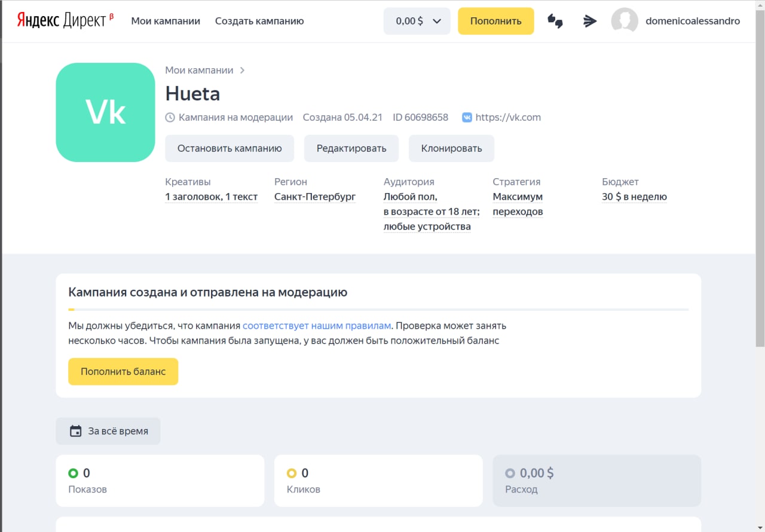Image resolution: width=765 pixels, height=532 pixels.
Task: Click the Стратегия column label
Action: click(516, 182)
